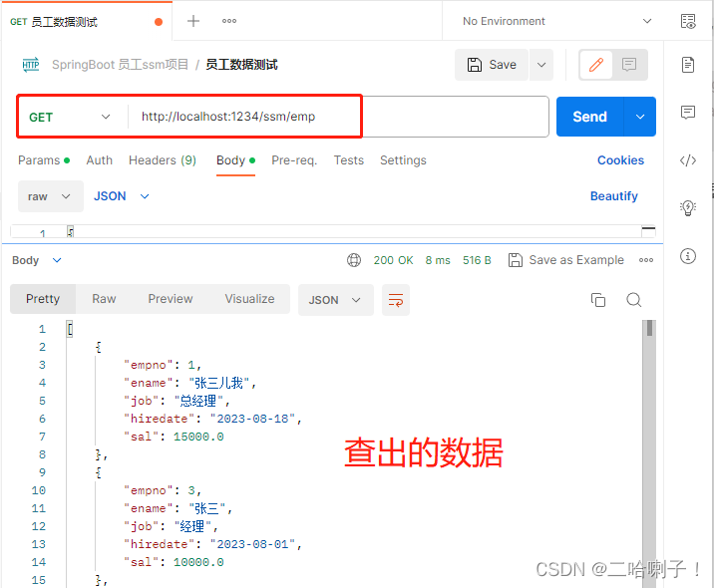Click the "2023-08-18" hiredate value
Screen dimensions: 714x588
252,419
